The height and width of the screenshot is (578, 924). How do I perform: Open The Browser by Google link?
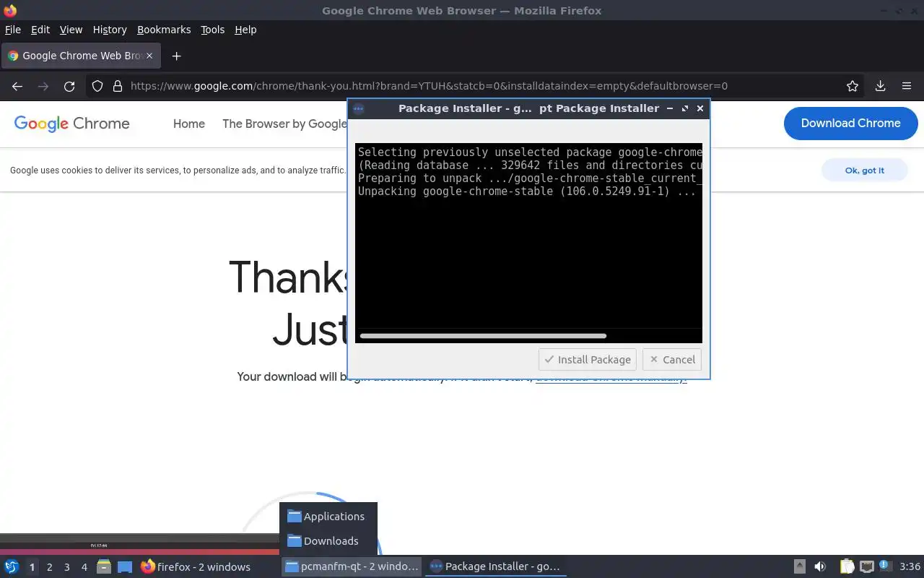[284, 124]
